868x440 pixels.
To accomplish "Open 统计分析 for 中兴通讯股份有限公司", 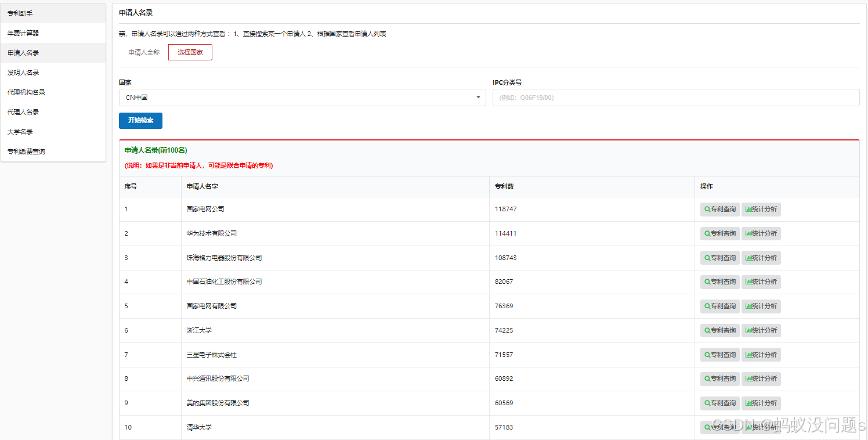I will tap(761, 378).
